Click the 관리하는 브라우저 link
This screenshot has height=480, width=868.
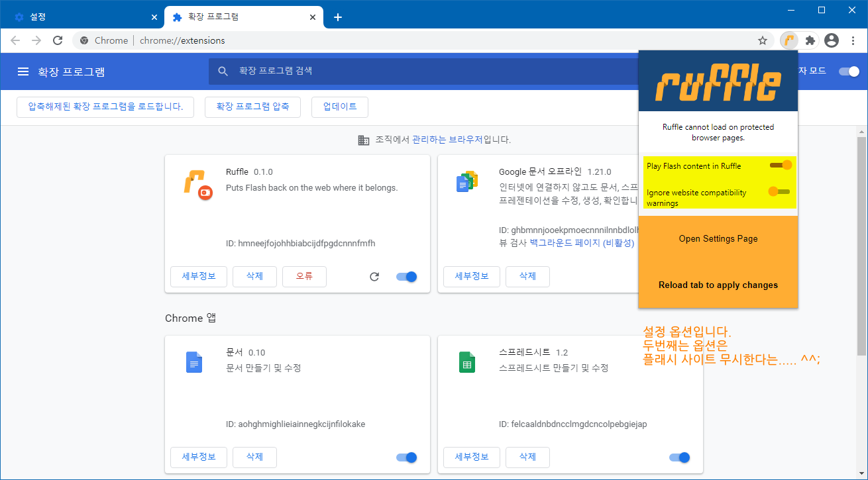(447, 140)
